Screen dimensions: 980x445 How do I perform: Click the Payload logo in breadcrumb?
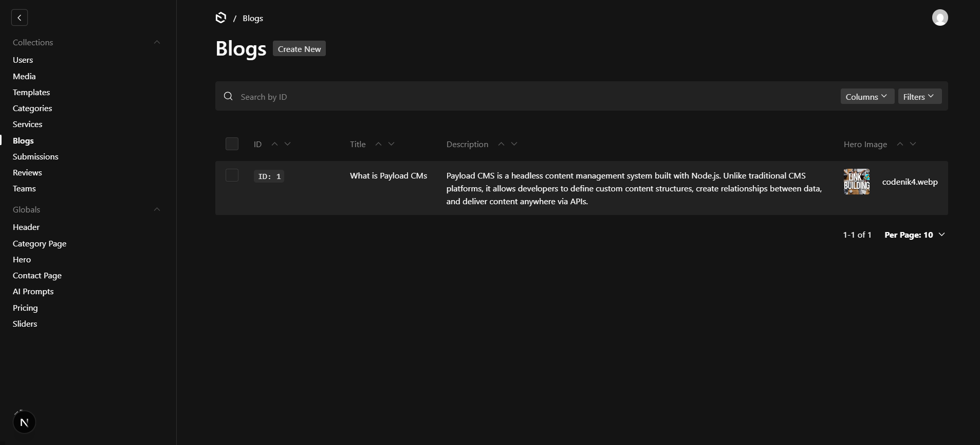click(x=221, y=18)
